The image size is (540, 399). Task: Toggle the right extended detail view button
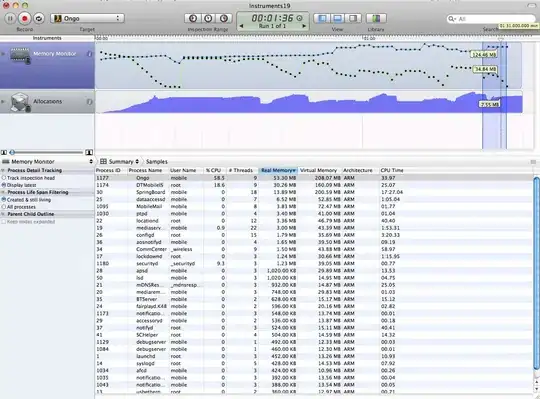click(353, 18)
